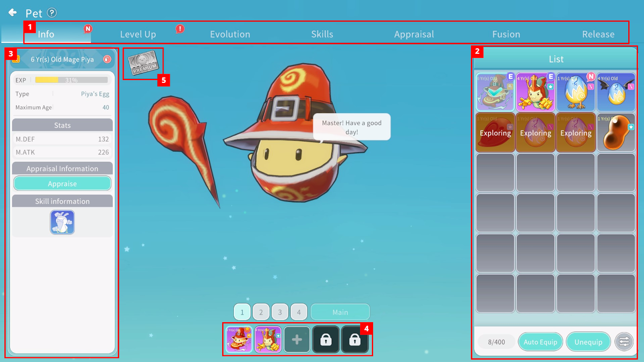Image resolution: width=644 pixels, height=362 pixels.
Task: Go to the Fusion tab
Action: tap(506, 35)
